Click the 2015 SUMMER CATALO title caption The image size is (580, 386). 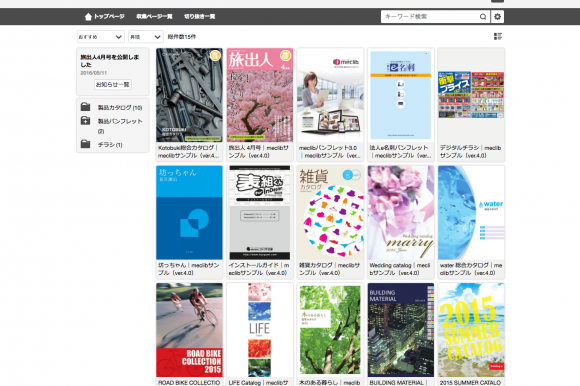470,382
